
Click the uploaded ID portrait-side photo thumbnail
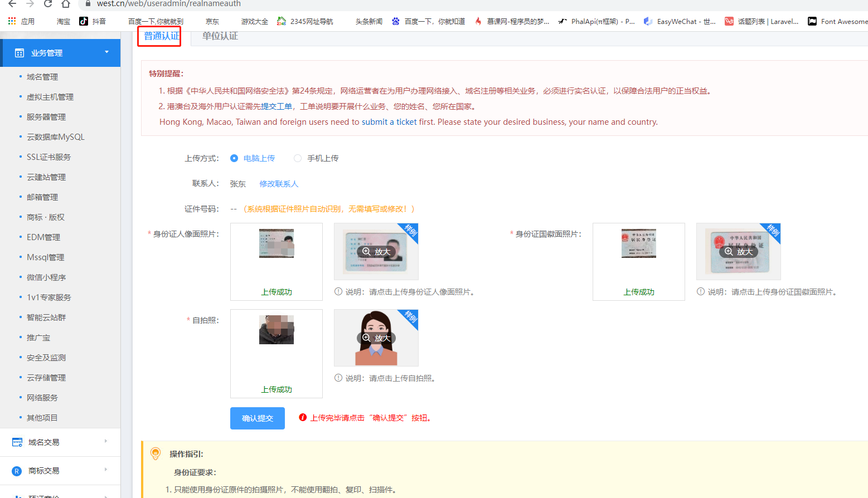[x=277, y=243]
